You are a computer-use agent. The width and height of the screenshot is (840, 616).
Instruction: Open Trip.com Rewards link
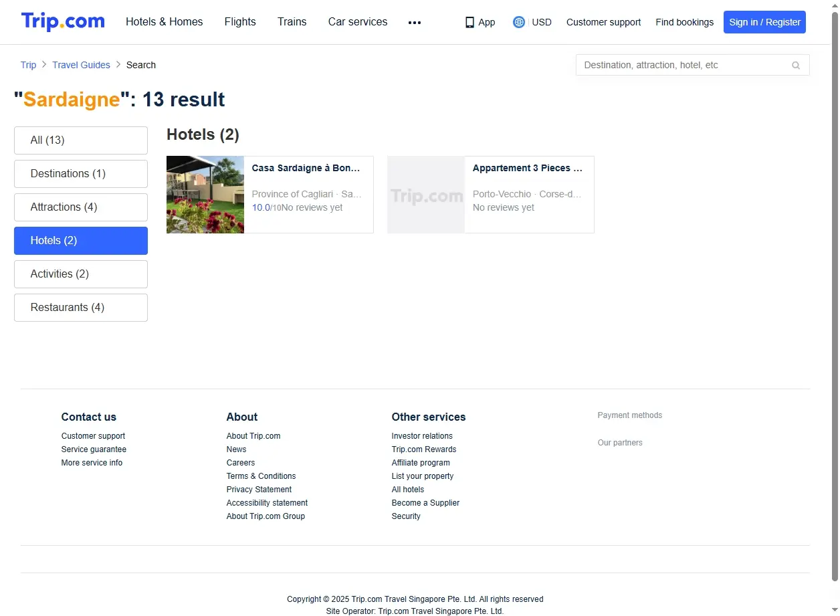point(424,449)
